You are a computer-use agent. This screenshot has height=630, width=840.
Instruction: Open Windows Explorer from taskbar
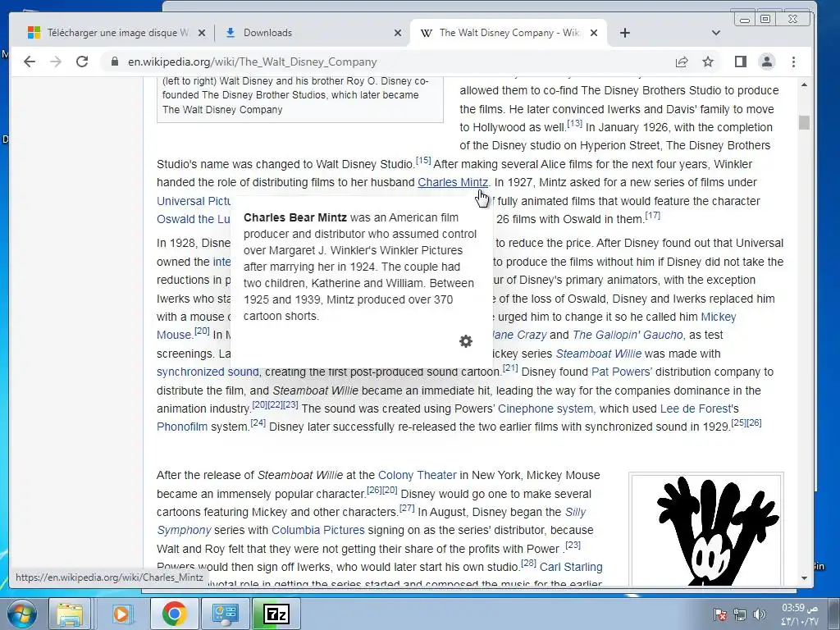point(71,614)
